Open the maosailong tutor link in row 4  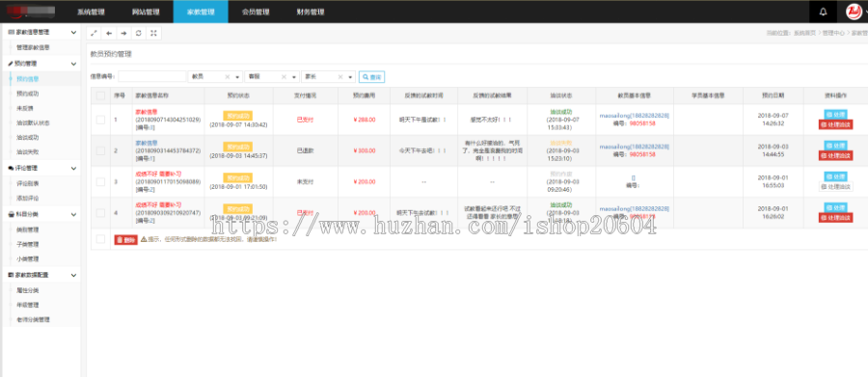634,208
